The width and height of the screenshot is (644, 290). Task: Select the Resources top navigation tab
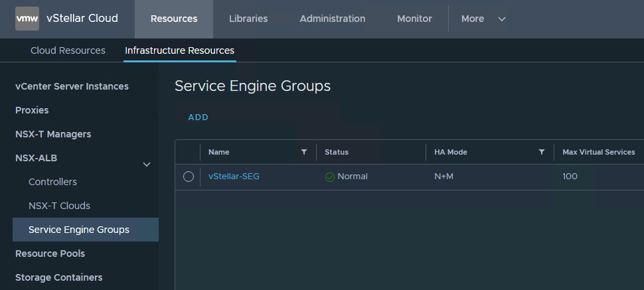(174, 19)
